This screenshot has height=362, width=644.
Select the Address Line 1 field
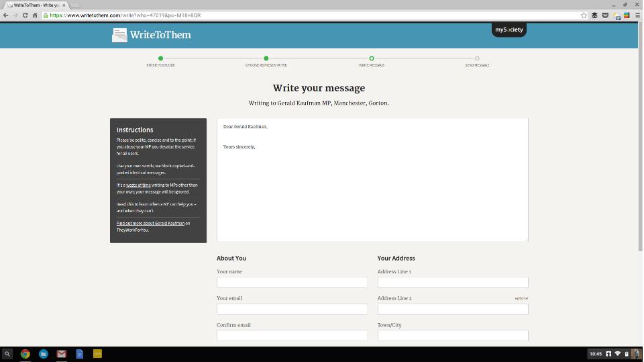click(x=453, y=283)
